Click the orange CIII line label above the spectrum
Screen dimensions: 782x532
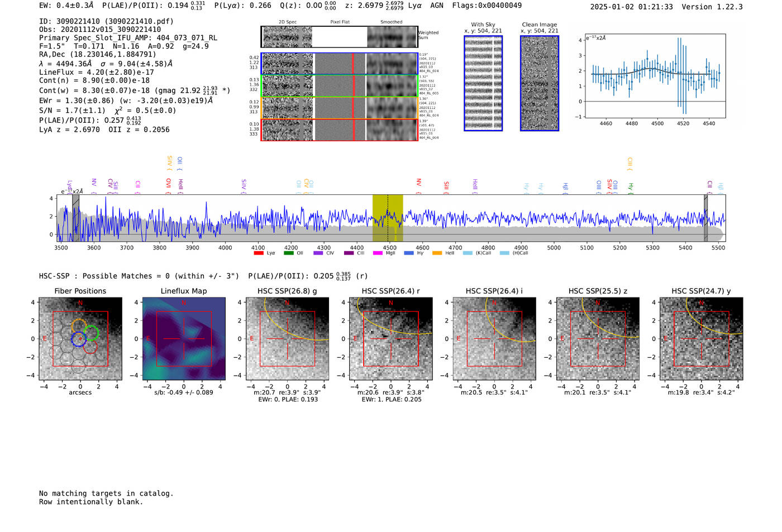pyautogui.click(x=630, y=162)
